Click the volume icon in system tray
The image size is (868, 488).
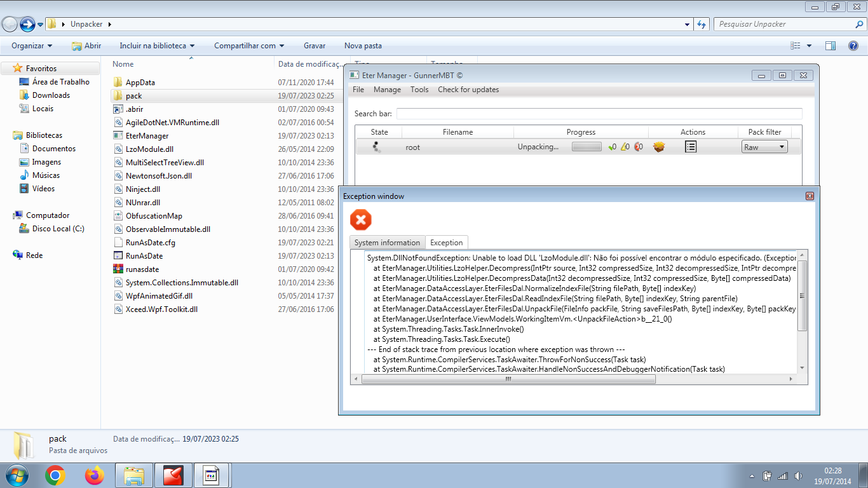click(x=798, y=475)
